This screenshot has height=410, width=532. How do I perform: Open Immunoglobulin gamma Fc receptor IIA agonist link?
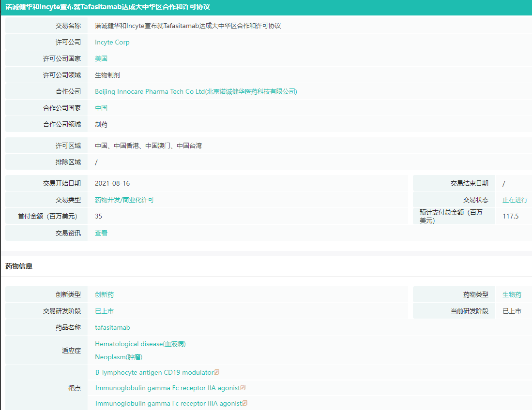[x=167, y=388]
